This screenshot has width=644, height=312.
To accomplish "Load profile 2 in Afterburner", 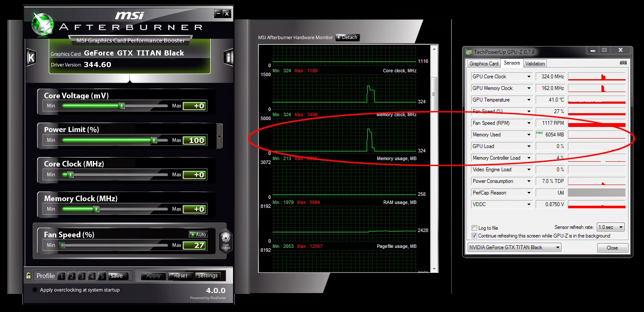I will (72, 276).
